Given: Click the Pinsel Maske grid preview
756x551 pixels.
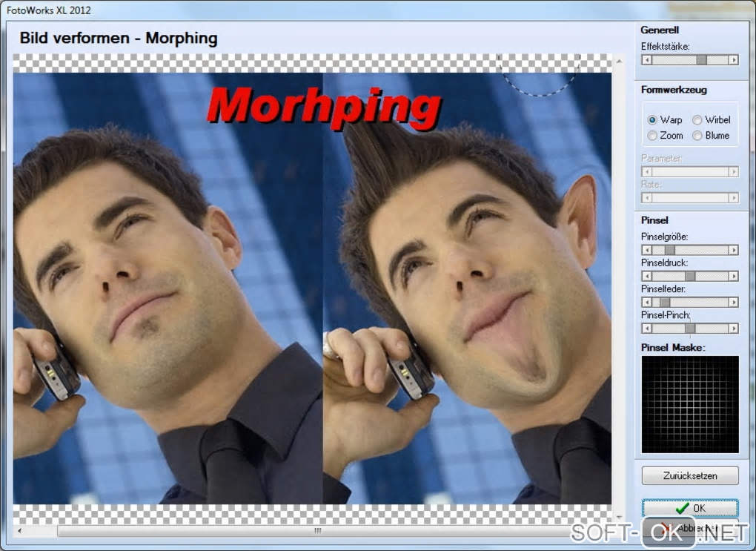Looking at the screenshot, I should (x=690, y=404).
